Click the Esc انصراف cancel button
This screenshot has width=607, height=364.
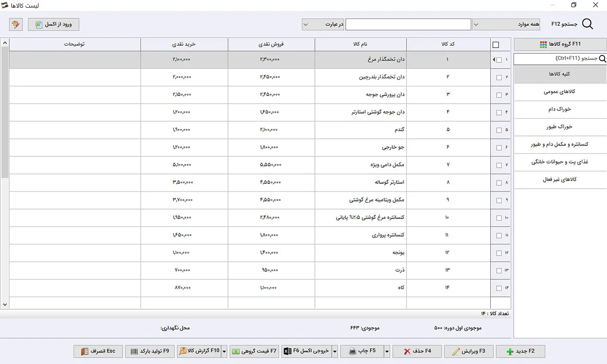98,351
